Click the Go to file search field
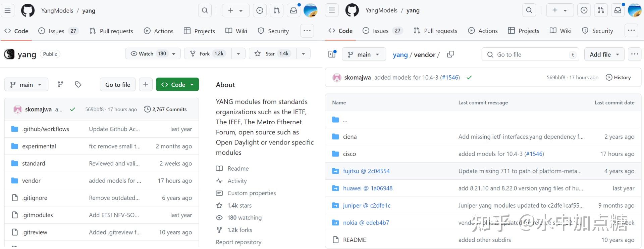The image size is (644, 249). (x=530, y=54)
